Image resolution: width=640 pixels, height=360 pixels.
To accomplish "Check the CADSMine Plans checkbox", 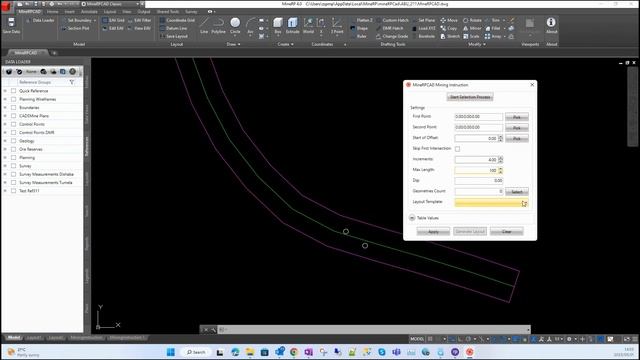I will pos(13,116).
